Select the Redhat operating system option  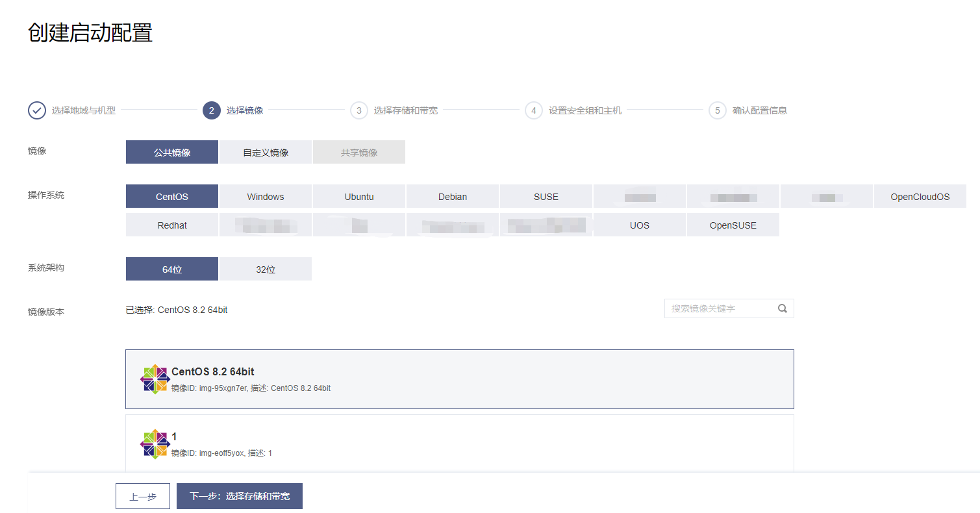point(172,225)
